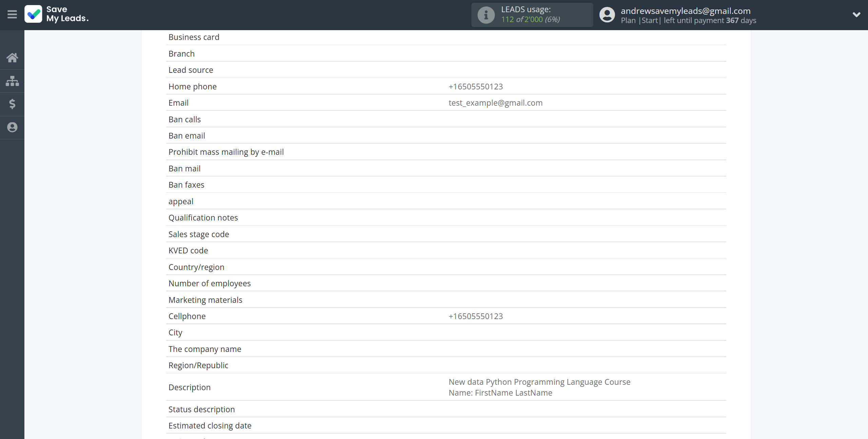Go to the Home dashboard icon
The height and width of the screenshot is (439, 868).
coord(12,58)
